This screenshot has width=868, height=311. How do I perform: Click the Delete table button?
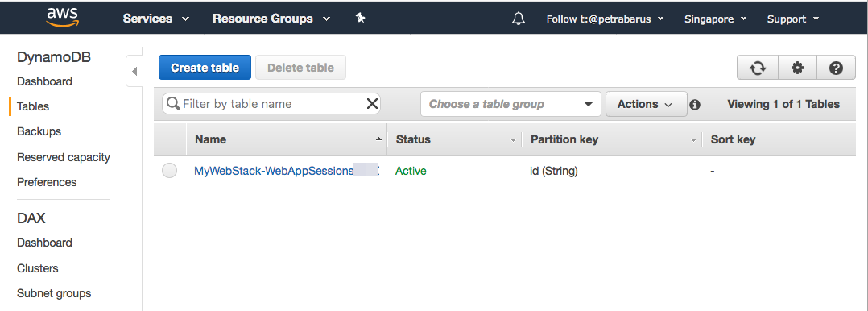point(300,68)
